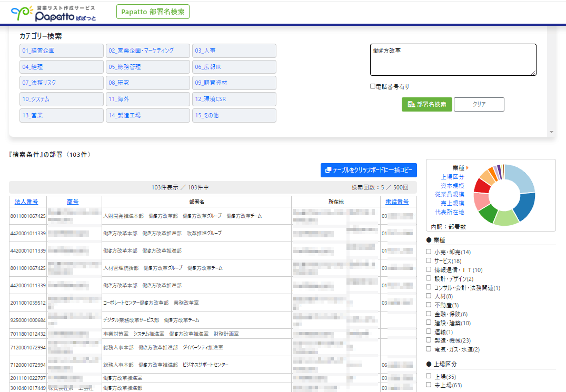566x392 pixels.
Task: Click corporate number 2011101022797 cell
Action: pyautogui.click(x=28, y=378)
